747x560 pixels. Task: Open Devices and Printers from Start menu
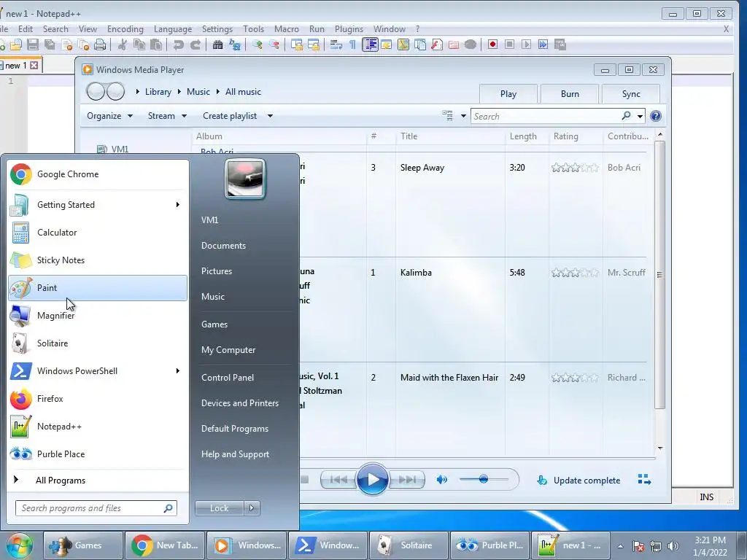[239, 402]
